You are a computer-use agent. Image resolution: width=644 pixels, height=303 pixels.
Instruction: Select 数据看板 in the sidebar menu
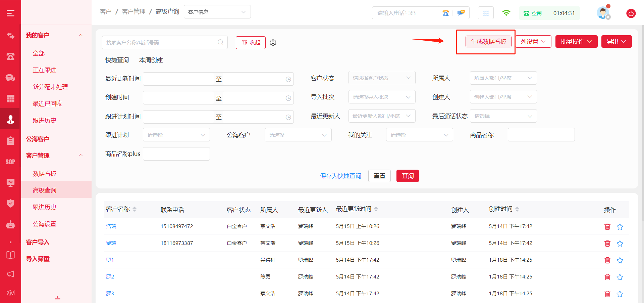coord(44,174)
